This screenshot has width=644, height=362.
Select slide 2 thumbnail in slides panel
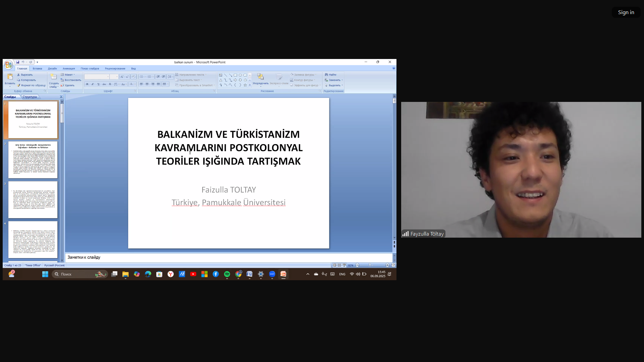click(x=33, y=160)
